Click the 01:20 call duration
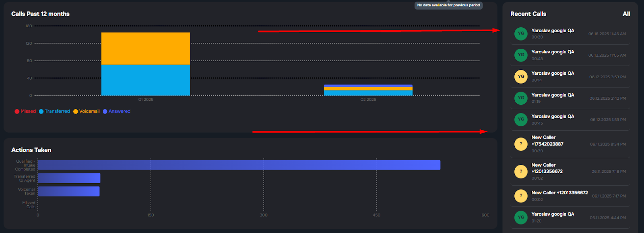The image size is (644, 233). click(536, 221)
